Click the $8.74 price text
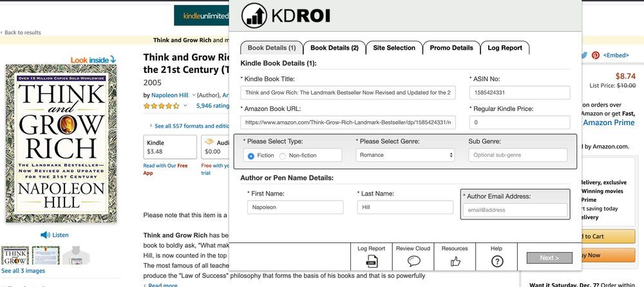644x287 pixels. (x=625, y=76)
